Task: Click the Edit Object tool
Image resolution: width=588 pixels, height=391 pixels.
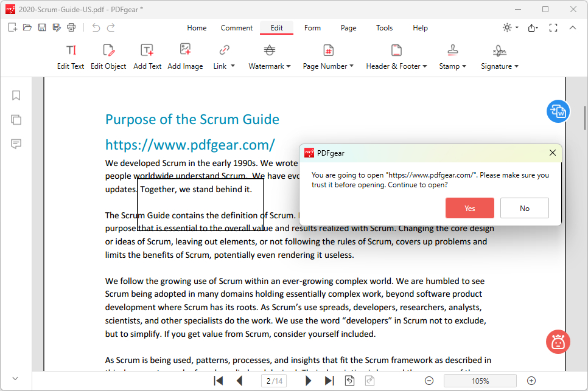Action: [108, 57]
